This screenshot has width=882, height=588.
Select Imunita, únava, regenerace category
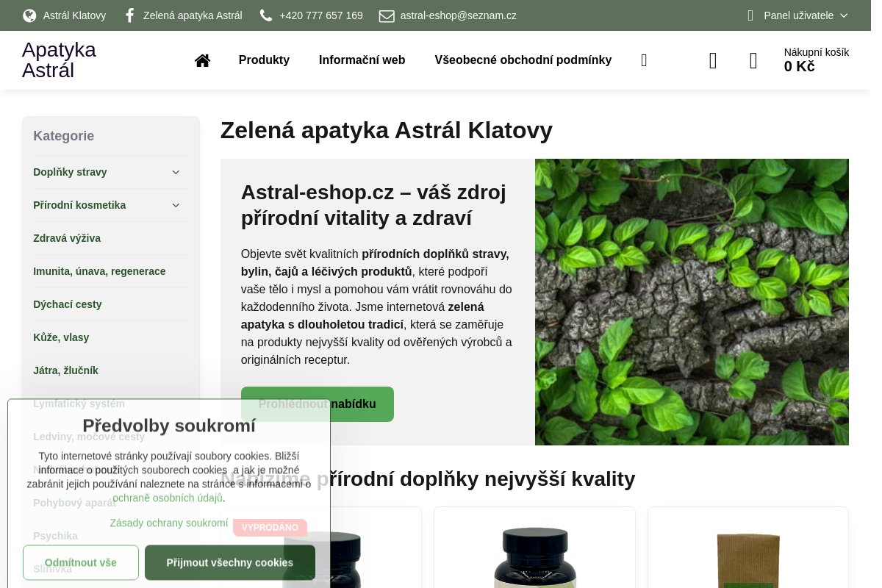[x=99, y=271]
